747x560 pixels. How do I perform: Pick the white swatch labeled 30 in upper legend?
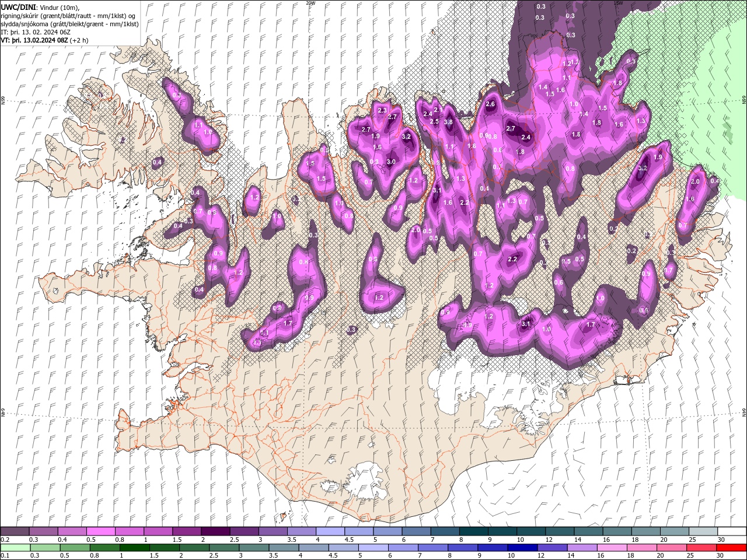pyautogui.click(x=731, y=531)
